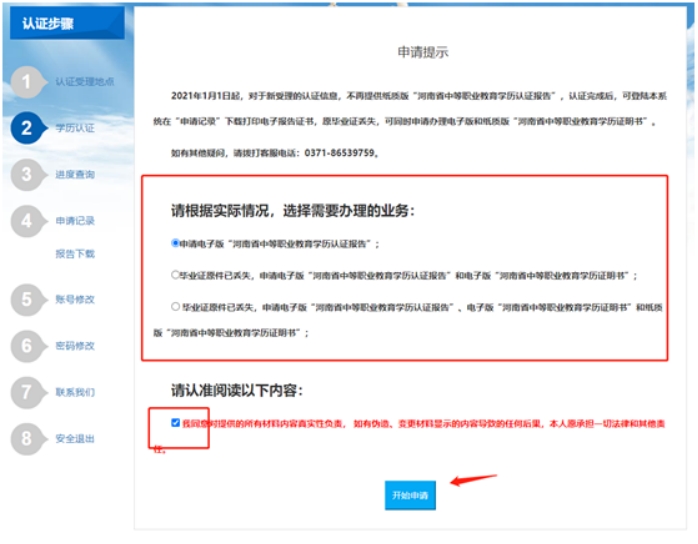Select radio for 申请电子版认证报告 only
698x544 pixels.
point(175,243)
